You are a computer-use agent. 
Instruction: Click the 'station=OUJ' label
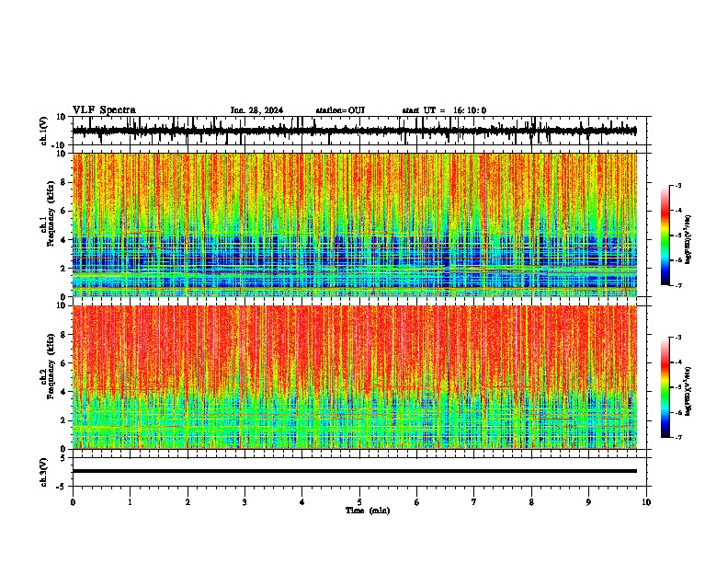340,110
